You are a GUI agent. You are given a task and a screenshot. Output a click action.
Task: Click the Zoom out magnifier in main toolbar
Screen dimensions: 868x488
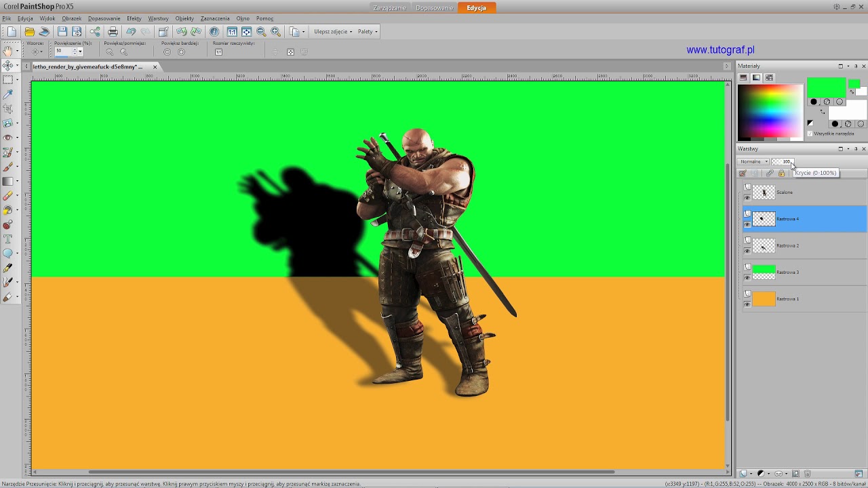(261, 32)
